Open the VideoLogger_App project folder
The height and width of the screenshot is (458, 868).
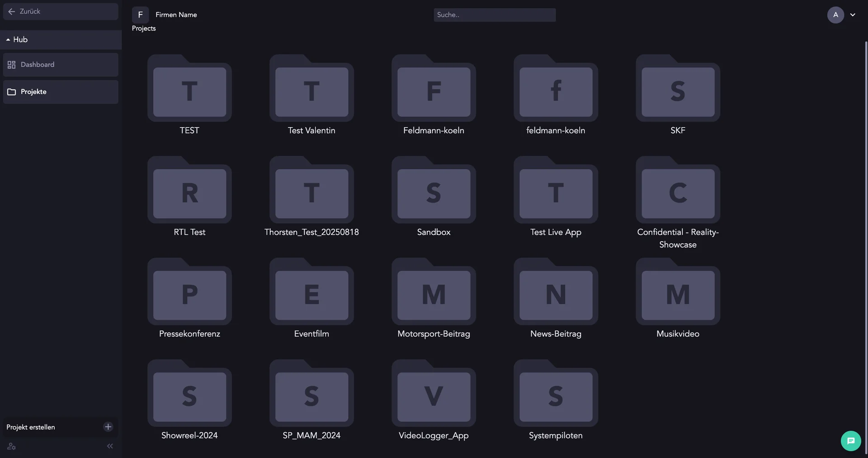pos(434,393)
